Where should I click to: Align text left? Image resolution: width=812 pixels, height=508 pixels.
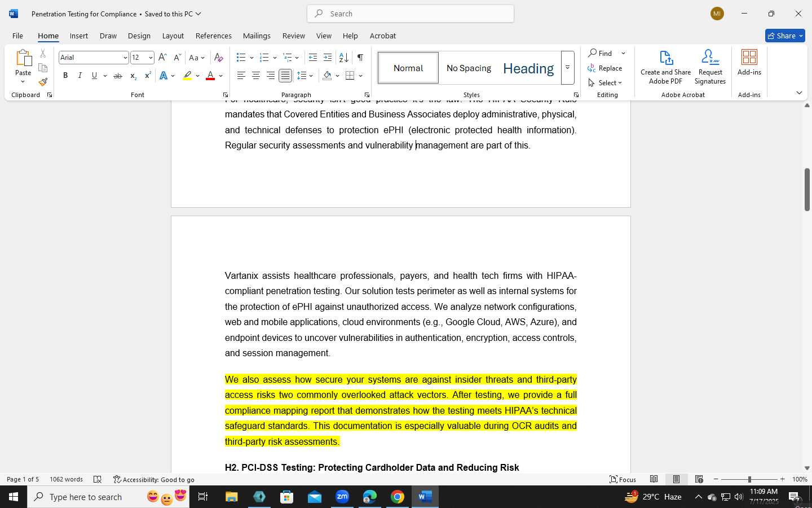click(241, 76)
